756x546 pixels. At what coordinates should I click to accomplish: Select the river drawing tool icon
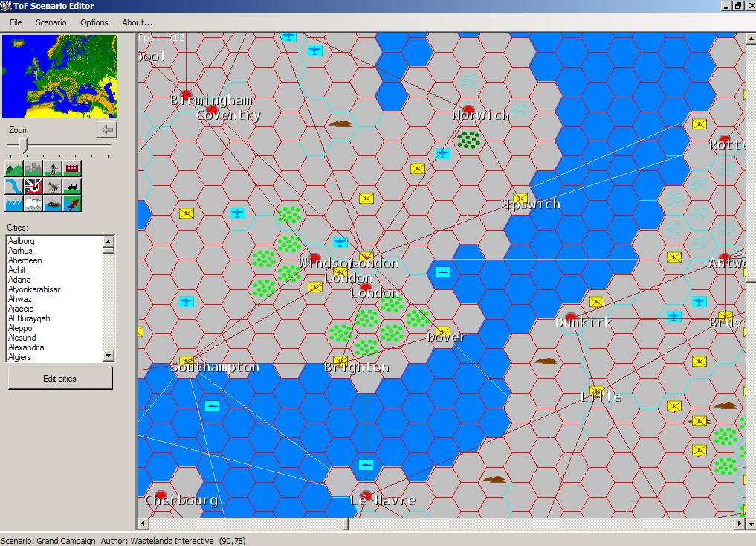14,186
